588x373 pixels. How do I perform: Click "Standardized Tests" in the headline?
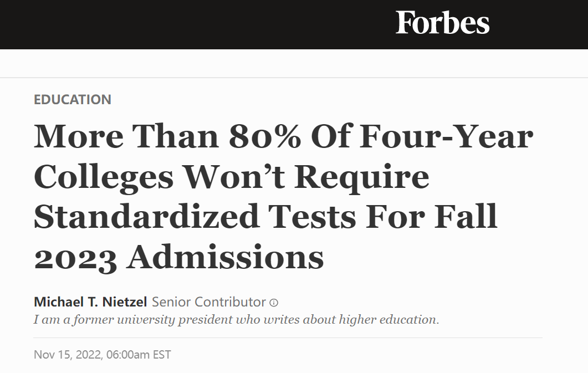pos(195,217)
